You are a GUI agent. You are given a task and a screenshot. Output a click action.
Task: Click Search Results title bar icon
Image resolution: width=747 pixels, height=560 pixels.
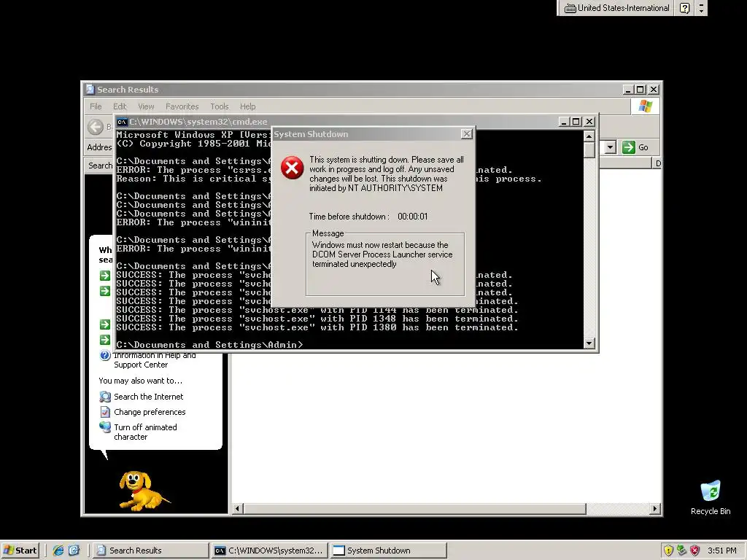[90, 89]
